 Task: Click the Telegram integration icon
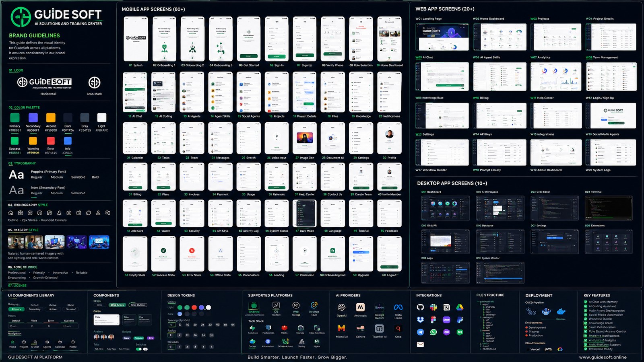pyautogui.click(x=420, y=332)
